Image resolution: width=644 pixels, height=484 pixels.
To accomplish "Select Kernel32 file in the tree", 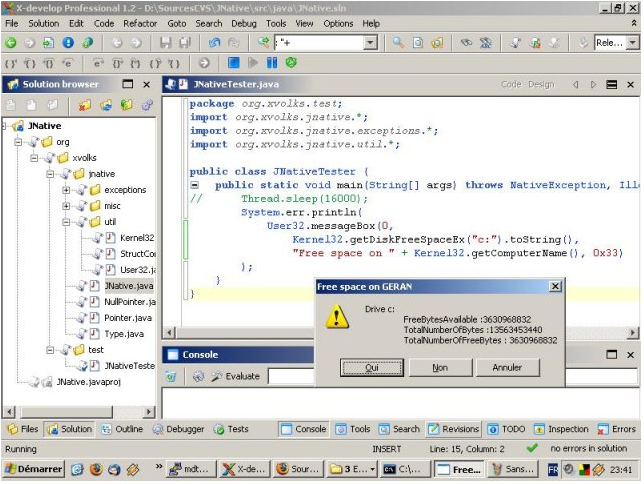I will [137, 237].
